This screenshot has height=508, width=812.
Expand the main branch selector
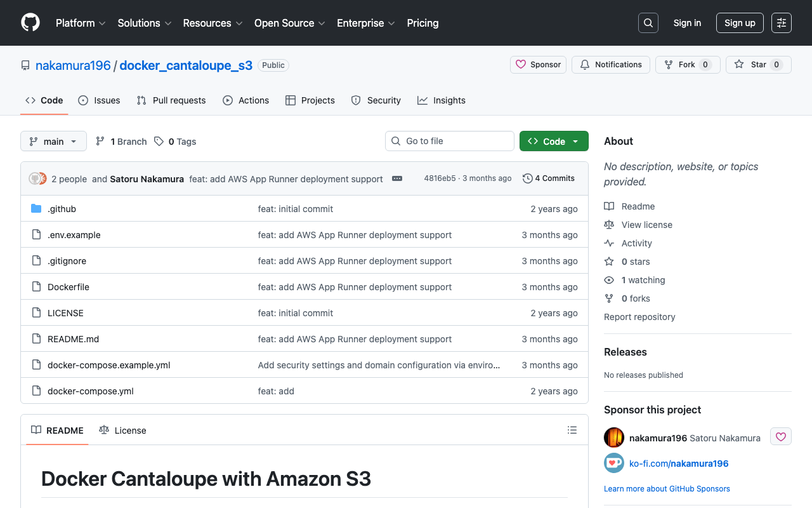pos(53,141)
